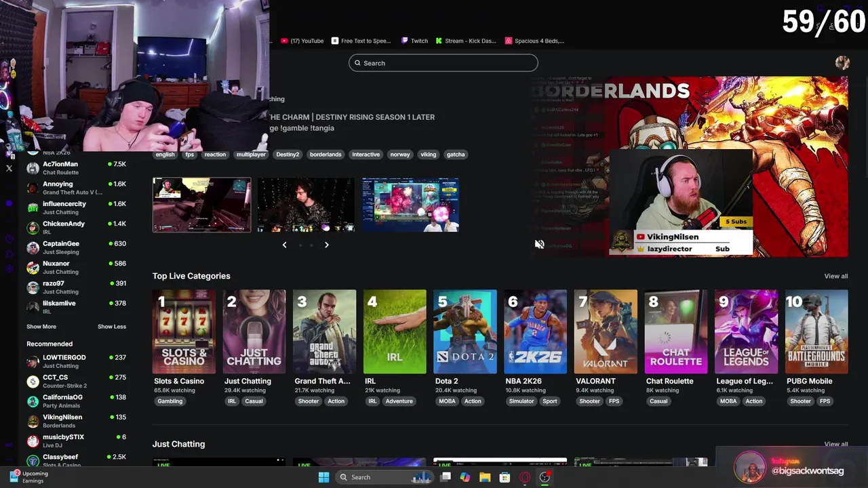Screen dimensions: 868x488
Task: Open the Just Chatting category card
Action: click(254, 332)
